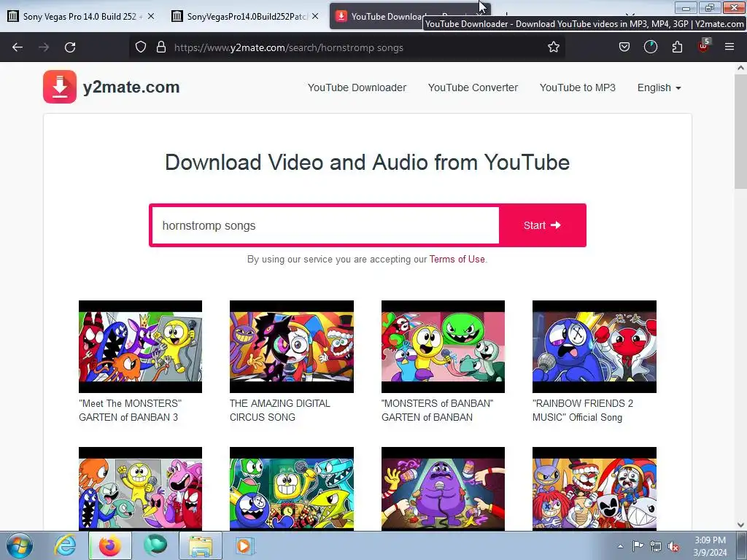Open the tracking protection shield icon
Image resolution: width=747 pixels, height=560 pixels.
point(141,47)
